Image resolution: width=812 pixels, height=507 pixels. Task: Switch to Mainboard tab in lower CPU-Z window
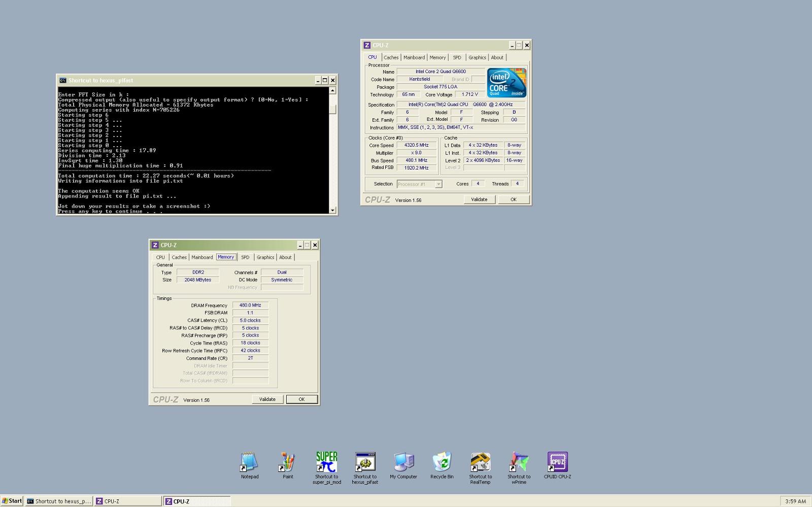202,257
